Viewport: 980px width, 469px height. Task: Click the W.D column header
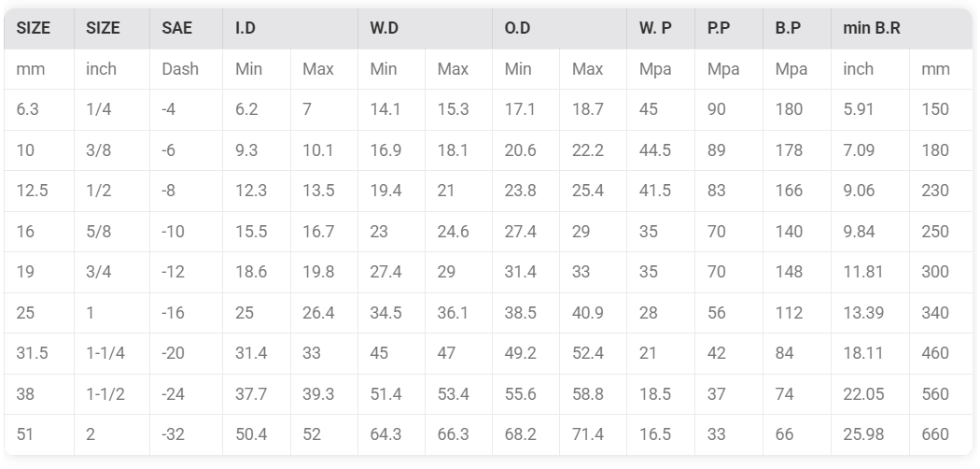pyautogui.click(x=425, y=28)
